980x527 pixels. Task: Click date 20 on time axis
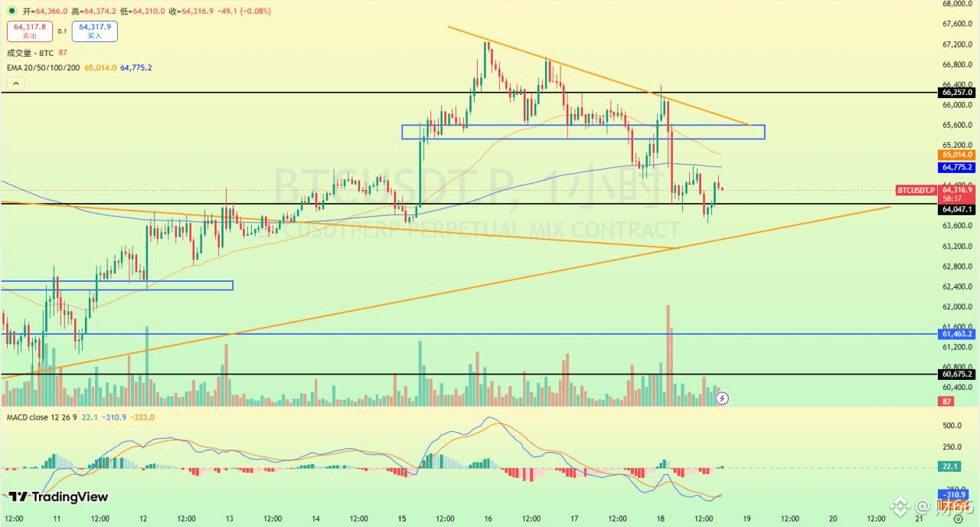coord(831,519)
